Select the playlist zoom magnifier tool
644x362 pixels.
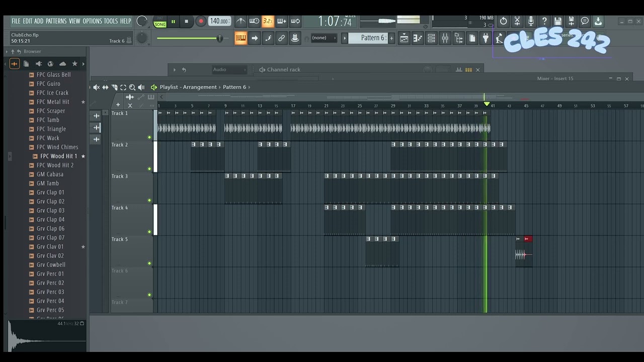click(132, 87)
